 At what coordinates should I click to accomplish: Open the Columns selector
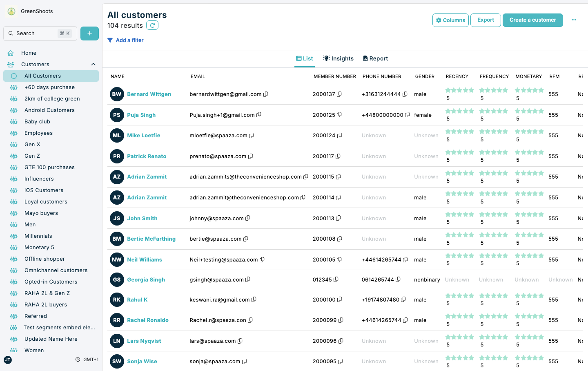[450, 20]
